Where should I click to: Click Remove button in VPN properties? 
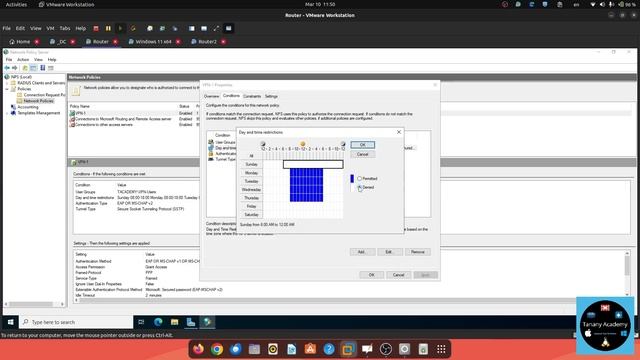418,252
